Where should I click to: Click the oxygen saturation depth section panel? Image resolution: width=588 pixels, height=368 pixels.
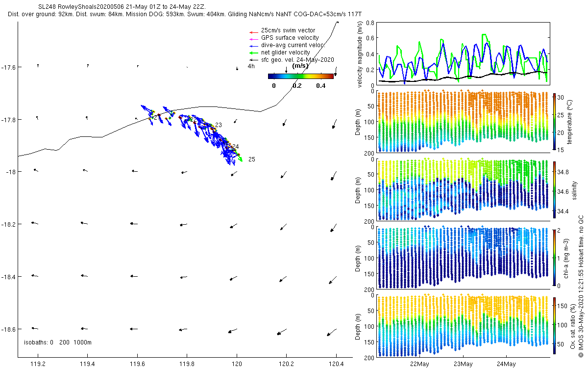(x=463, y=326)
